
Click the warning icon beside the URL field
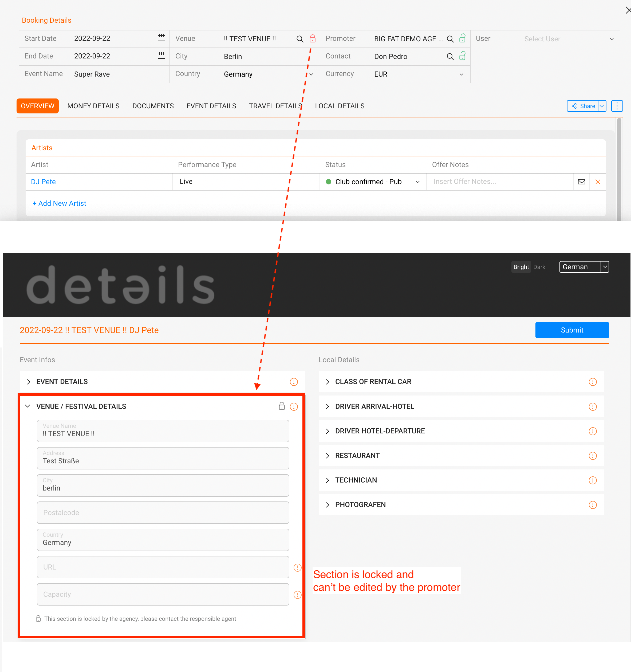point(297,568)
